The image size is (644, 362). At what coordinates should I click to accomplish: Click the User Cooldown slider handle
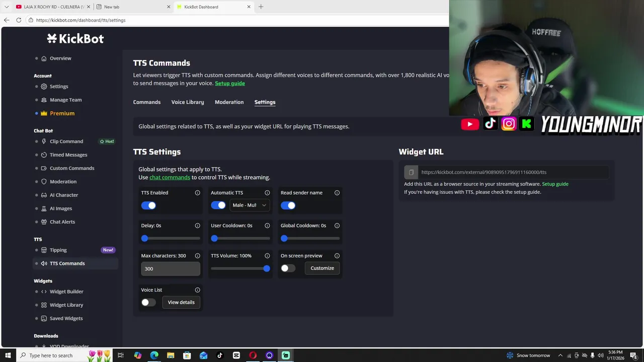[x=214, y=238]
